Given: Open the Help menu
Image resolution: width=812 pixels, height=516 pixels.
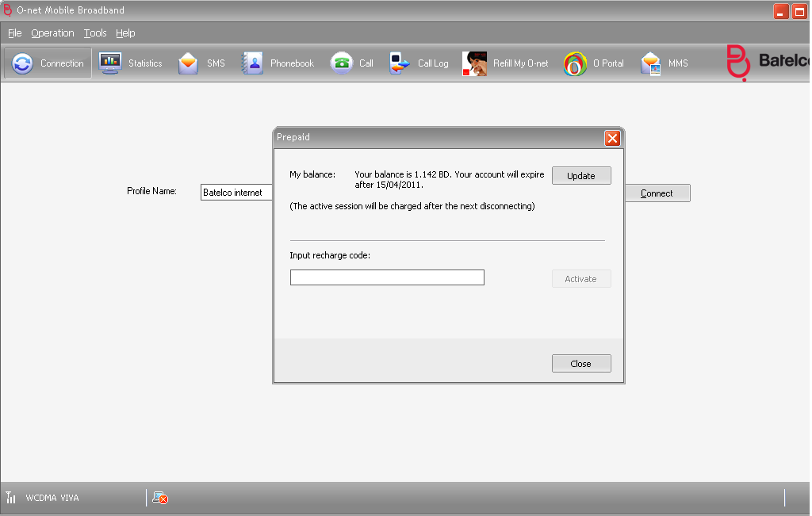Looking at the screenshot, I should coord(125,33).
